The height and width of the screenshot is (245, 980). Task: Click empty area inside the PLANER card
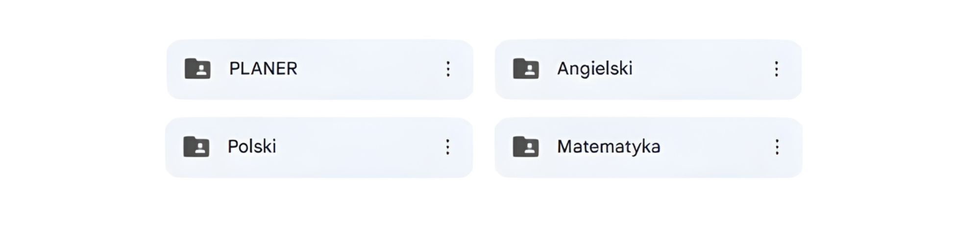[x=367, y=70]
